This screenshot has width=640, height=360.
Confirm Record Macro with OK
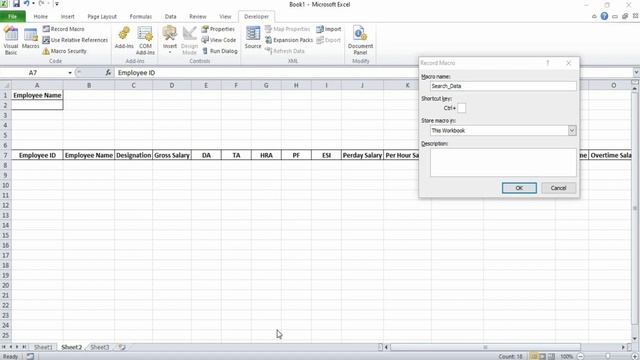pos(519,188)
